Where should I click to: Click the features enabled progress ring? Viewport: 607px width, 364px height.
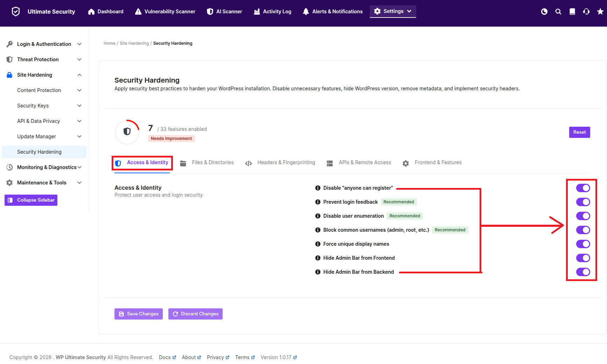point(127,132)
